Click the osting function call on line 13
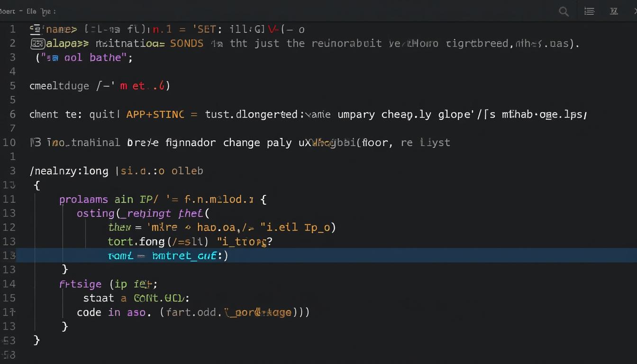This screenshot has width=637, height=364. [x=95, y=213]
